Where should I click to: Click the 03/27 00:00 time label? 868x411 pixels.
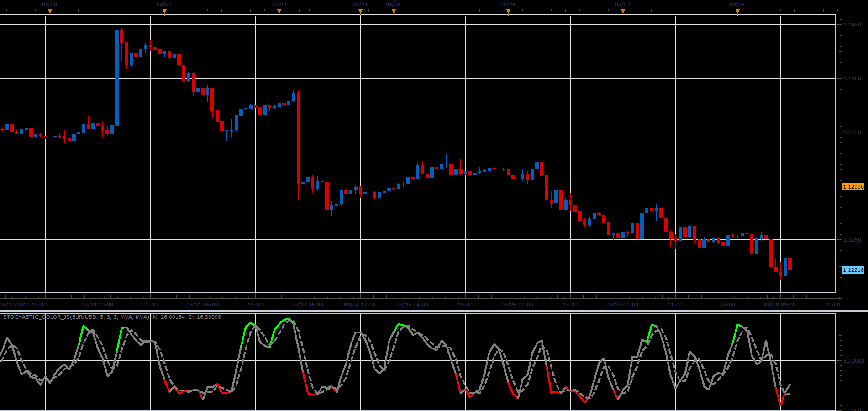[x=622, y=305]
